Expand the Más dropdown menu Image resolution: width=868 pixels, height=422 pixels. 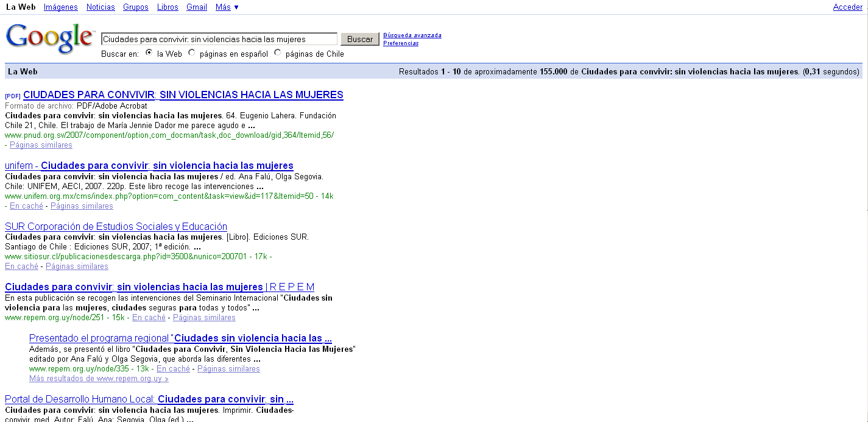click(227, 7)
